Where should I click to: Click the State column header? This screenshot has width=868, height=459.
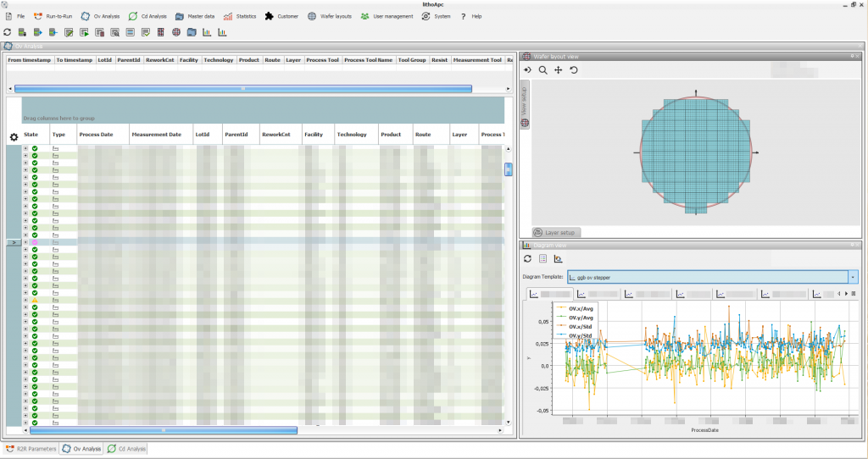pos(36,135)
